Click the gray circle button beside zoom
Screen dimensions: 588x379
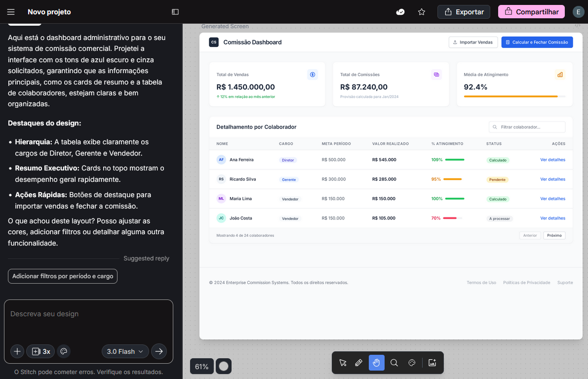point(224,366)
